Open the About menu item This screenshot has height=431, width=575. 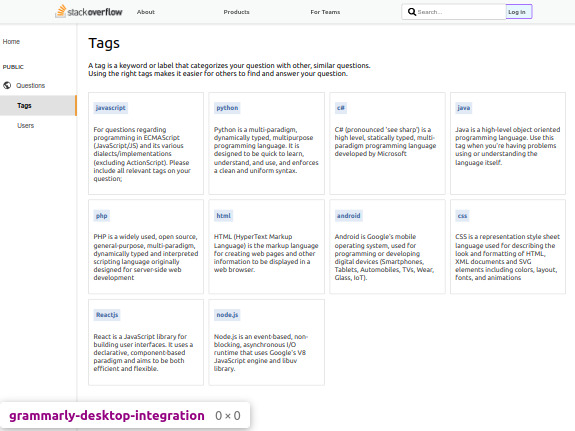tap(146, 12)
